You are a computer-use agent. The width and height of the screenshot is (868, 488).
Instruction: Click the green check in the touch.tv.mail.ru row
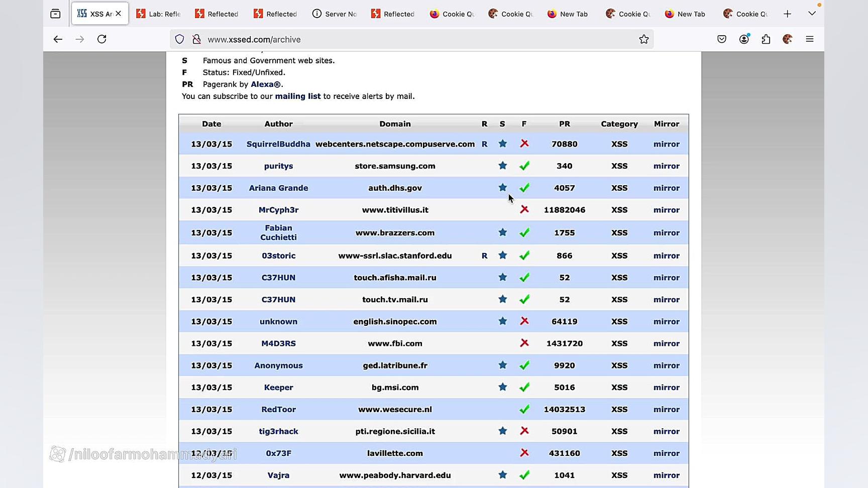point(524,299)
